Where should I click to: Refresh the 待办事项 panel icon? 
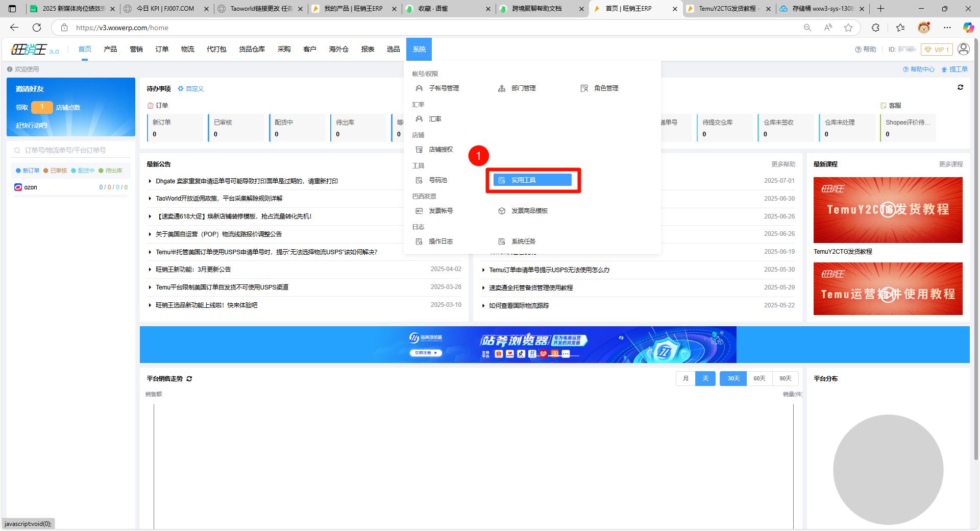pos(960,87)
